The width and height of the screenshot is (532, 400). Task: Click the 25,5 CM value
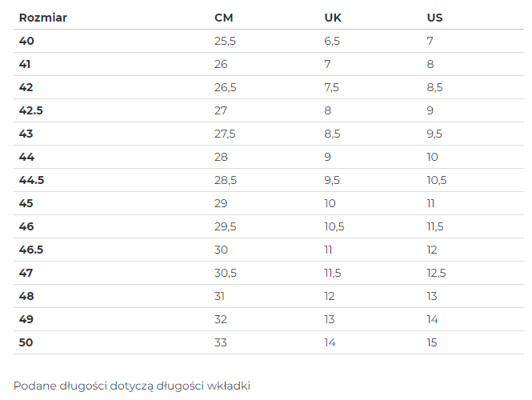point(225,41)
